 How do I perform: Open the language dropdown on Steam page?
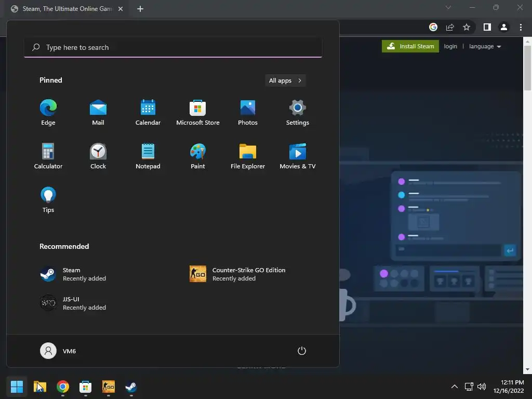[485, 46]
